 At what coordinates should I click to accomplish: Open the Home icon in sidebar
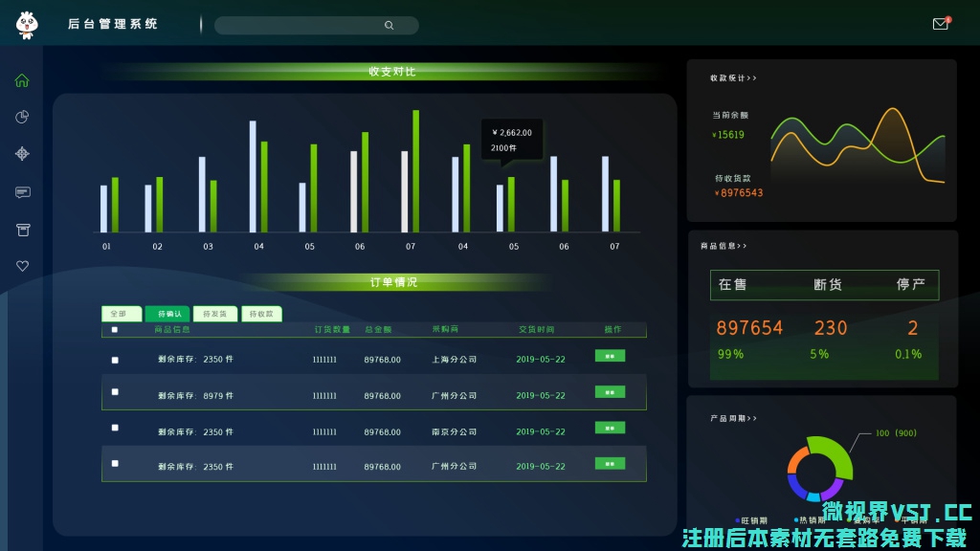pos(22,80)
